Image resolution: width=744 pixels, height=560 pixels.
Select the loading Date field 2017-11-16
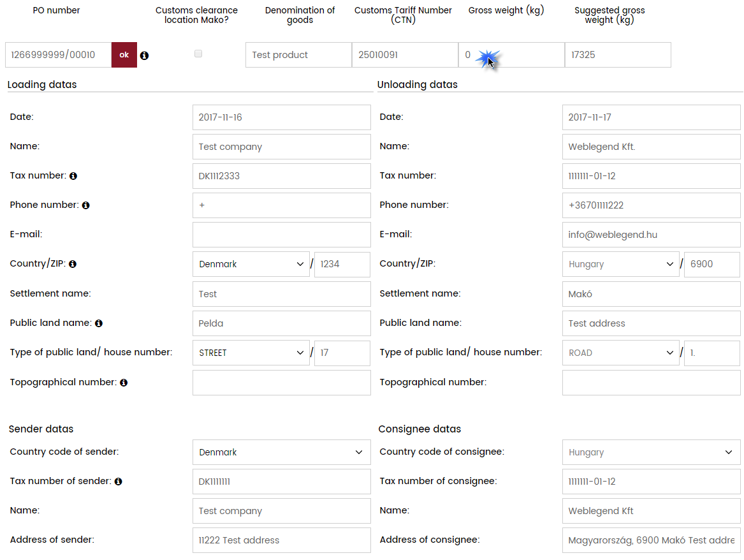point(281,117)
